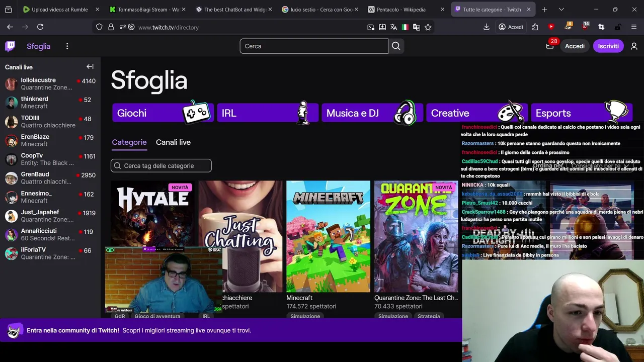
Task: Collapse the Canali live sidebar
Action: click(90, 66)
